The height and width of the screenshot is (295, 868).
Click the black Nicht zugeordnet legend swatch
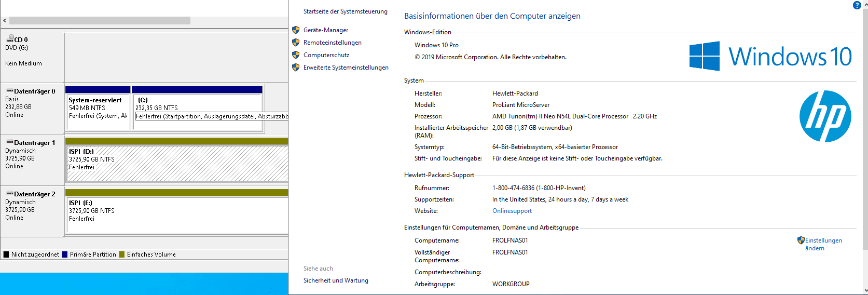tap(6, 254)
